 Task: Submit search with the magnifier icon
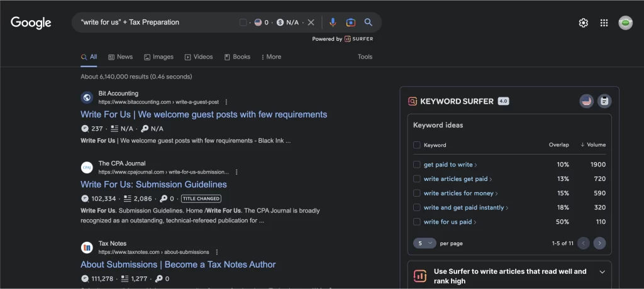(369, 23)
